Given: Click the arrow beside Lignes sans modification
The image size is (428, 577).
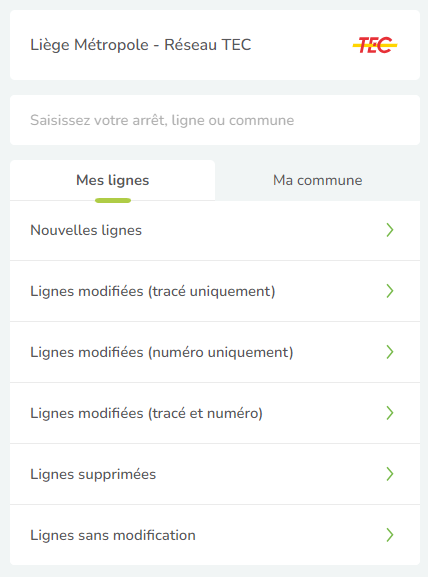Looking at the screenshot, I should click(390, 535).
